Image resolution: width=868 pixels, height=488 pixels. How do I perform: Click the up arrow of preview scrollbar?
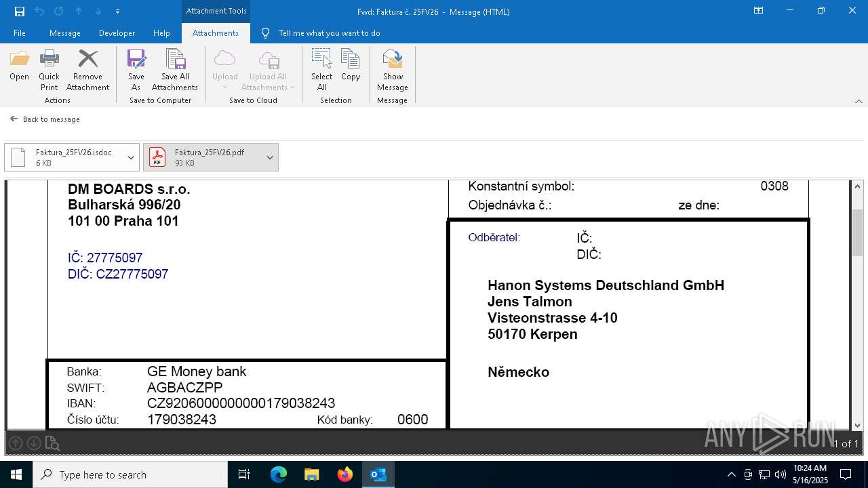click(x=857, y=186)
